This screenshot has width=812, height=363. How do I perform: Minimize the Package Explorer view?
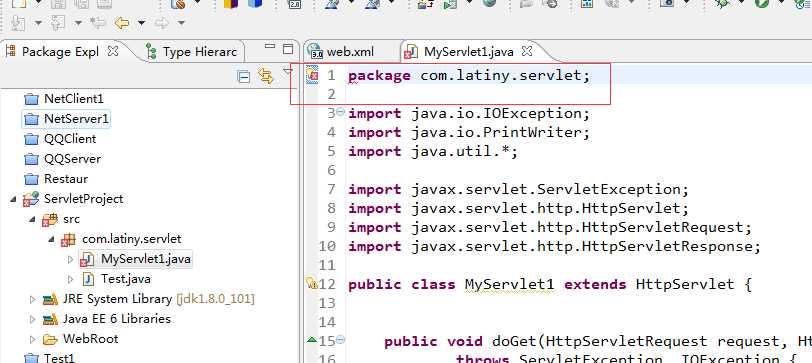click(x=269, y=48)
